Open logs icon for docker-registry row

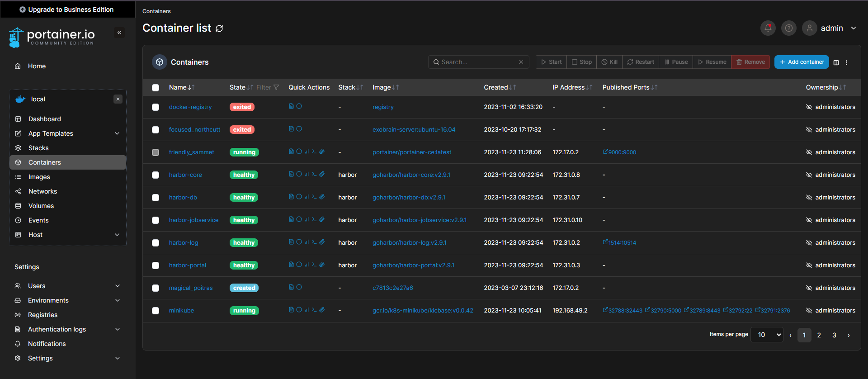(x=291, y=106)
